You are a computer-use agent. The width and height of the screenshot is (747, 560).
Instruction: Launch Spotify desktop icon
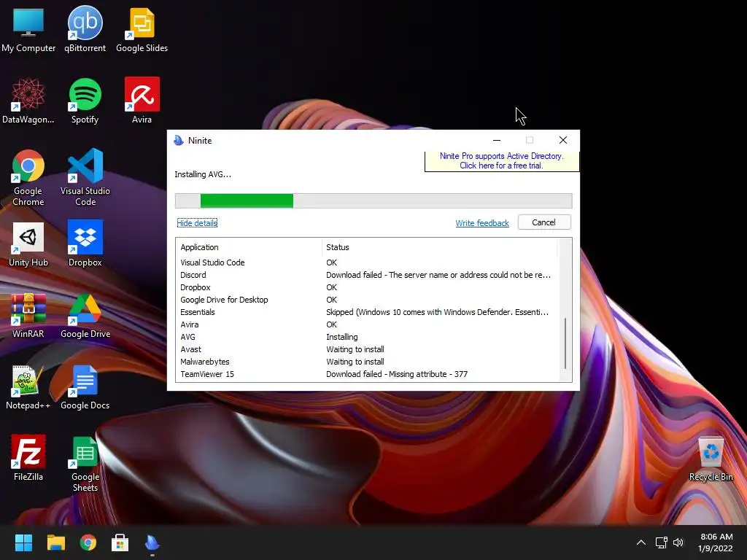point(85,101)
